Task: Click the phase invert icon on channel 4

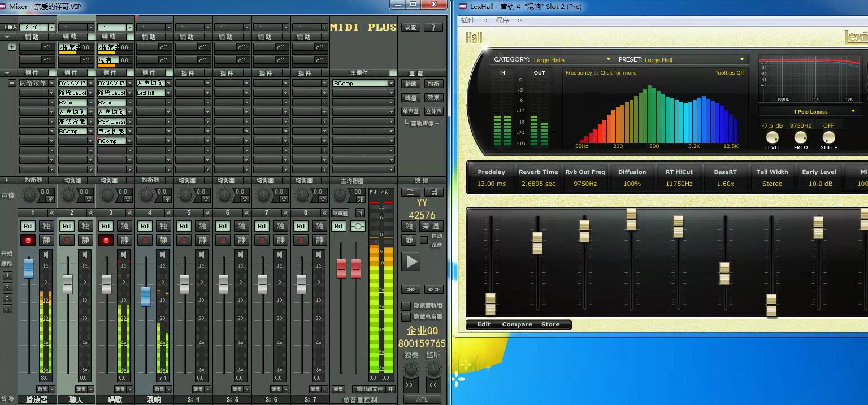Action: 167,199
